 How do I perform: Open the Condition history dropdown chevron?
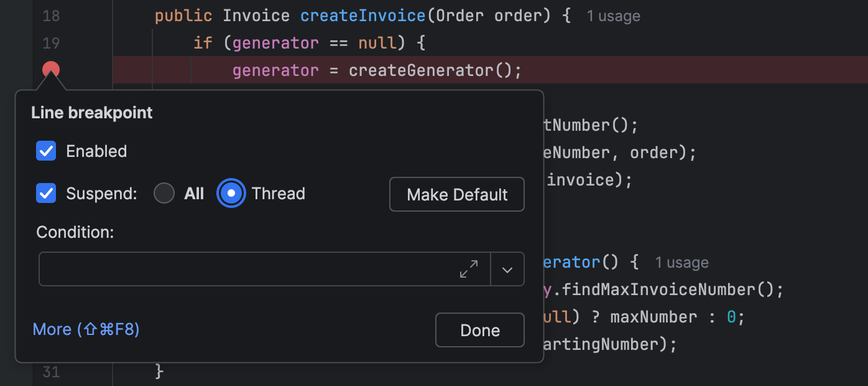point(507,269)
